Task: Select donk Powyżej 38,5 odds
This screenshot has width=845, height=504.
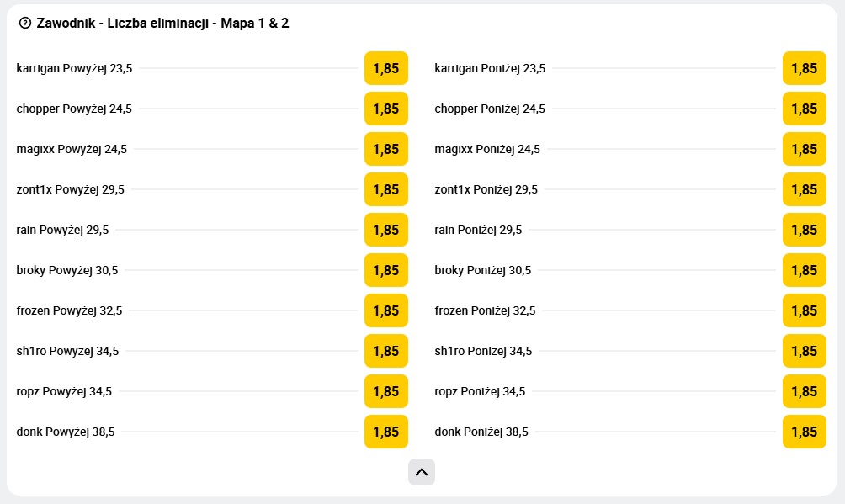Action: (385, 432)
